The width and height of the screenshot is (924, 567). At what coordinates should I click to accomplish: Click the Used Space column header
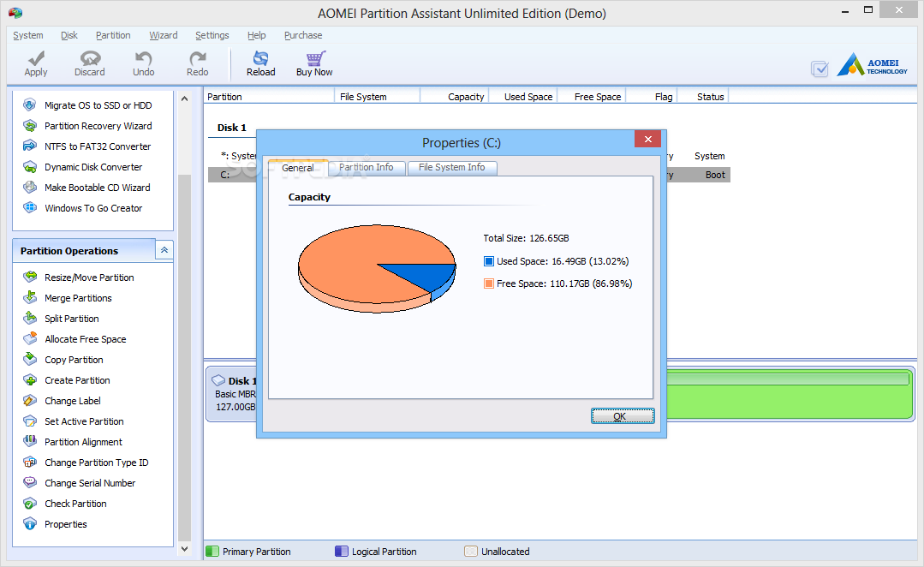coord(522,97)
